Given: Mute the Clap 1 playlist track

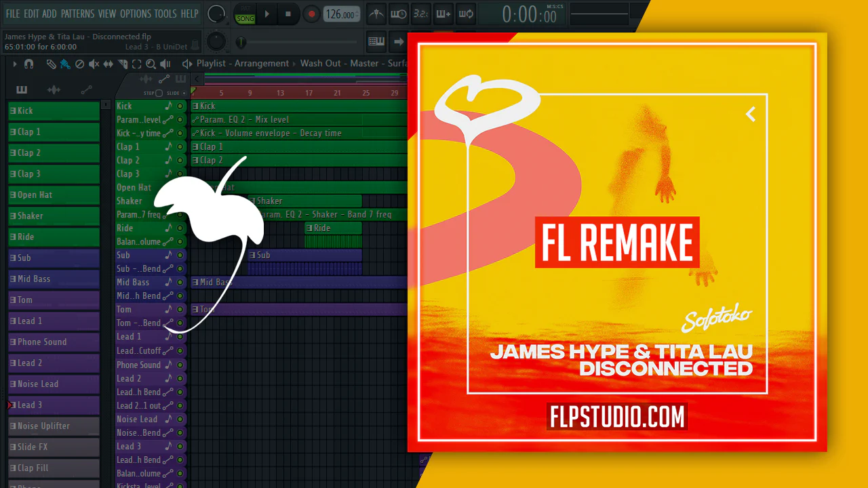Looking at the screenshot, I should pyautogui.click(x=180, y=146).
